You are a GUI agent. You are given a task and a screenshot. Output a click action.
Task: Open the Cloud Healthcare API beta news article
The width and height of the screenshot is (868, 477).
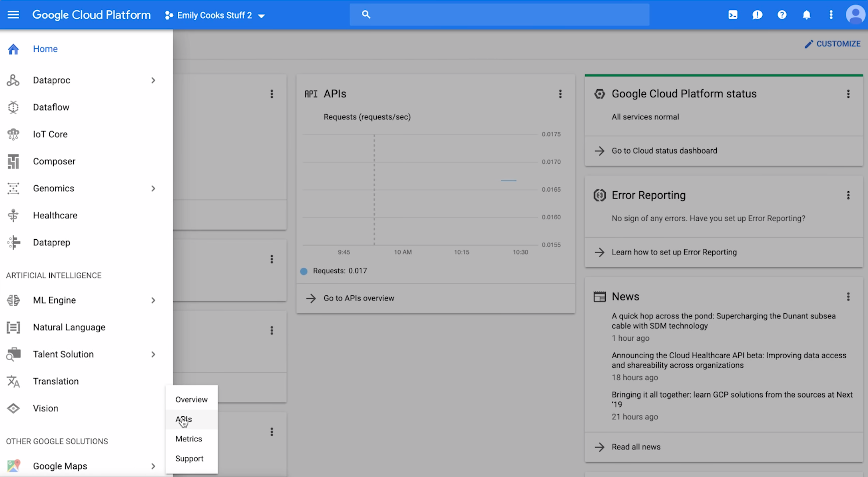pyautogui.click(x=729, y=360)
